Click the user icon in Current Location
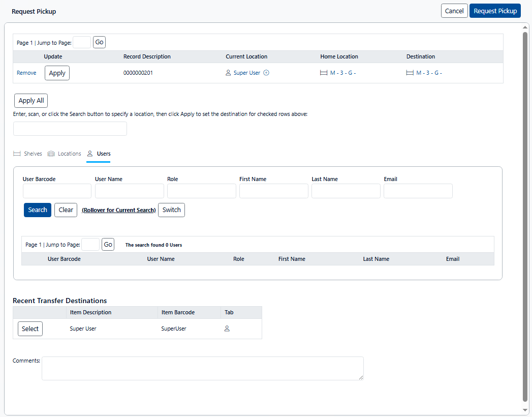Screen dimensions: 532x417 [x=228, y=73]
